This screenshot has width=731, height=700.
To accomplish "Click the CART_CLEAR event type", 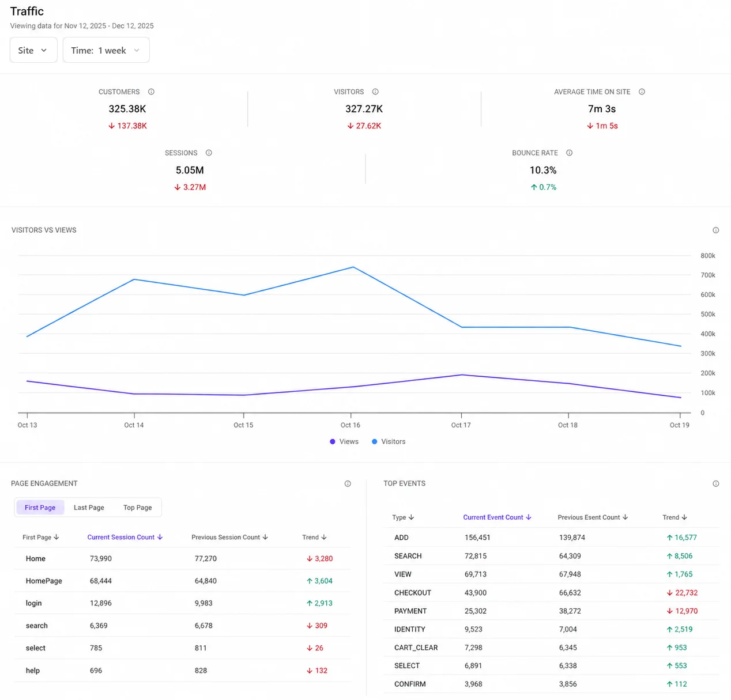I will coord(416,648).
